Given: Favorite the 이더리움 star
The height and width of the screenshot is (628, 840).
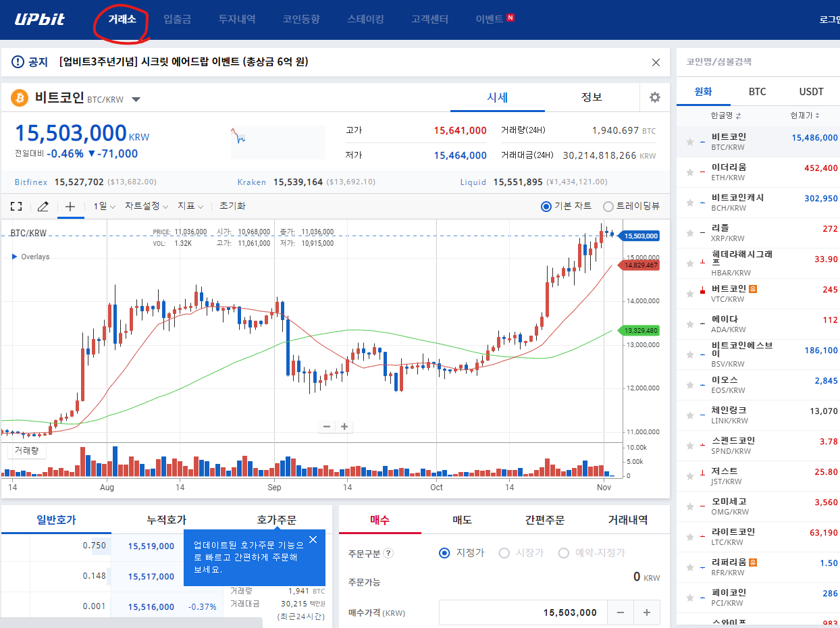Looking at the screenshot, I should [690, 172].
